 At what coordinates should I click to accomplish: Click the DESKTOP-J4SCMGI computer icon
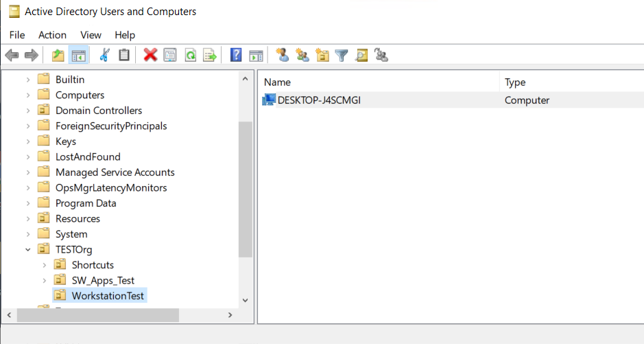point(269,100)
